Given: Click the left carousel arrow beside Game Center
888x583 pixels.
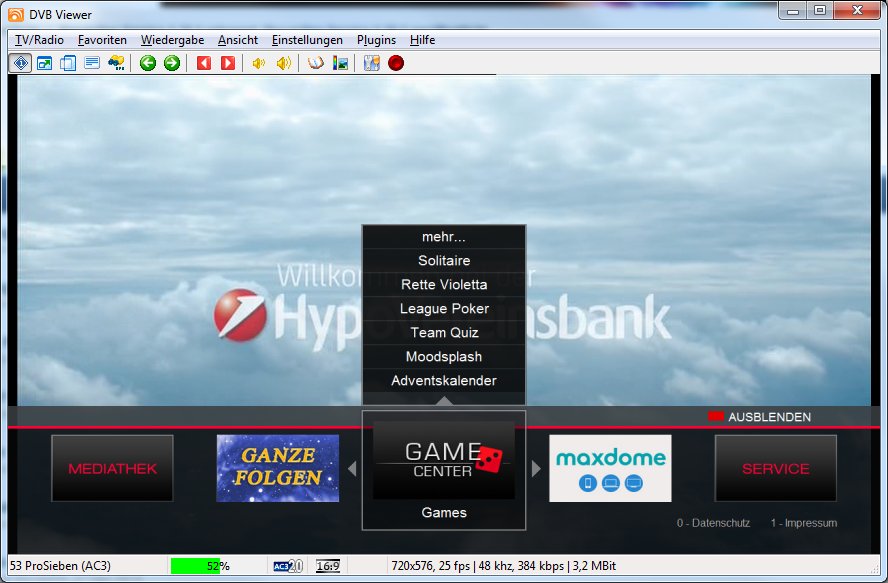Looking at the screenshot, I should (x=352, y=469).
